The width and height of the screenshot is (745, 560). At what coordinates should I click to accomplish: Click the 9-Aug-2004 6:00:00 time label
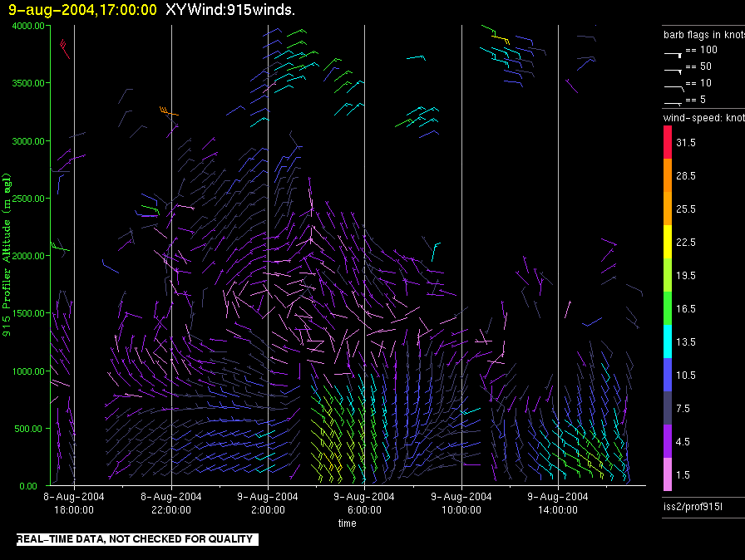pos(364,503)
